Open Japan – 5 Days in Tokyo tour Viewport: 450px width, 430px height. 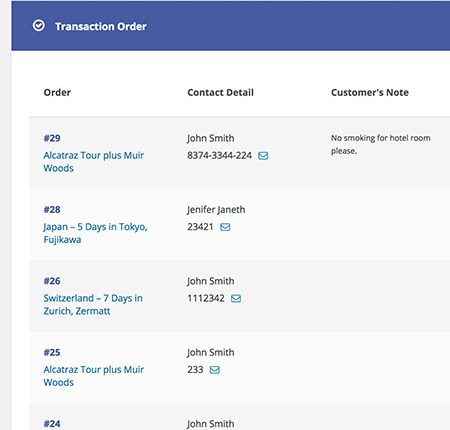[x=95, y=233]
